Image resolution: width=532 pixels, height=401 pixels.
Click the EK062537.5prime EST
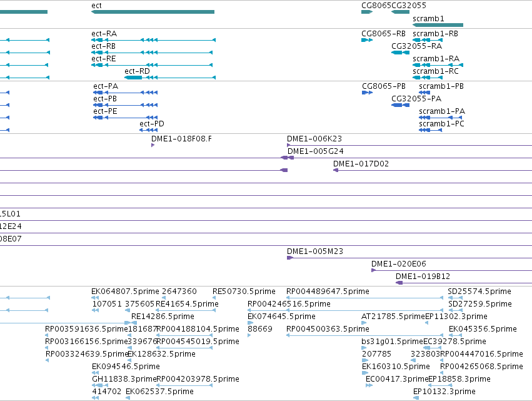coord(128,398)
